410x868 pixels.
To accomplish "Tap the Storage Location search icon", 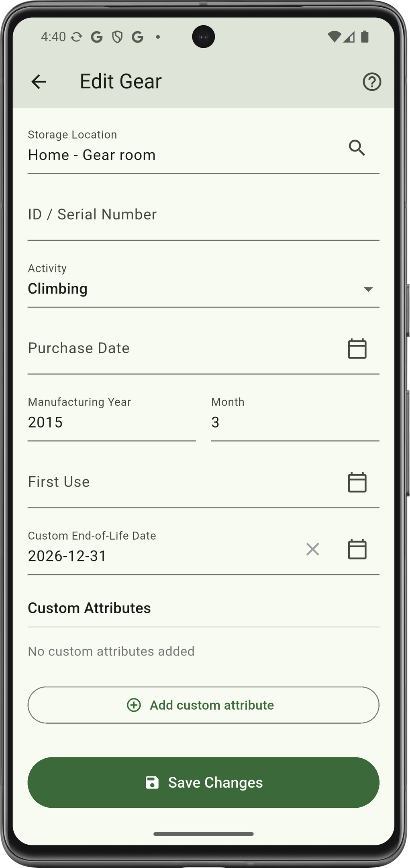I will 357,148.
